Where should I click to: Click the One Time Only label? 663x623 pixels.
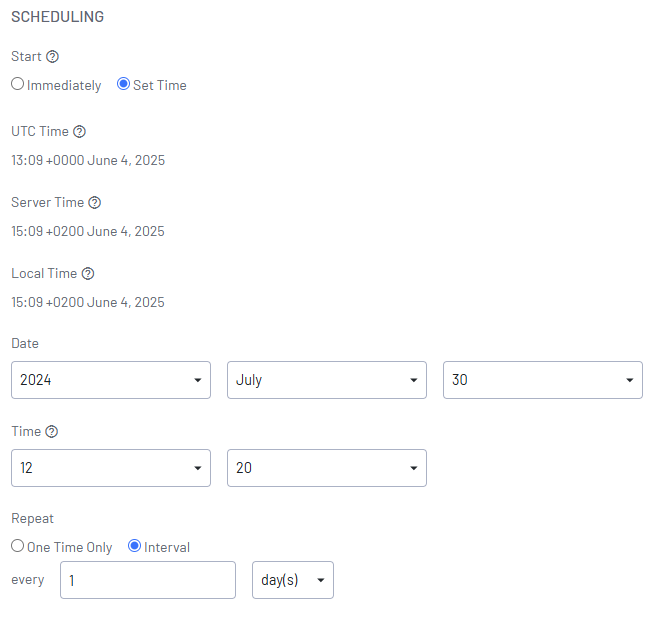tap(70, 547)
